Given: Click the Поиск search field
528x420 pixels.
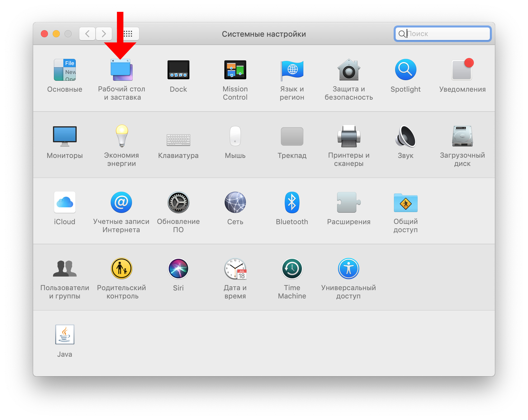Looking at the screenshot, I should coord(442,34).
